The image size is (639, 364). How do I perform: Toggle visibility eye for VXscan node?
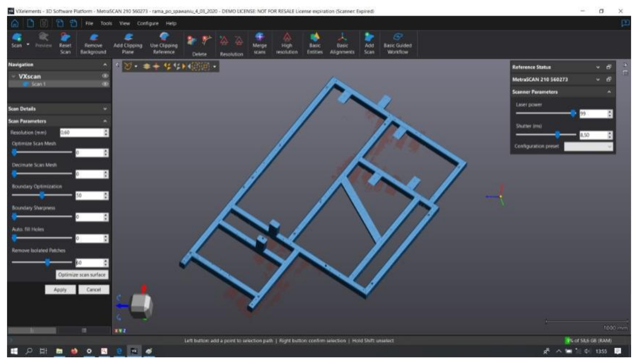pos(105,76)
